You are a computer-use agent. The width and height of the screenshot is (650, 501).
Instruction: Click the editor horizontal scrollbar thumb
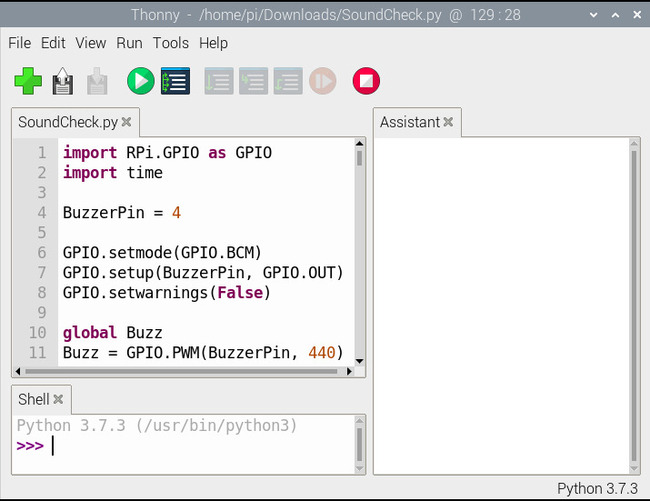[x=181, y=371]
